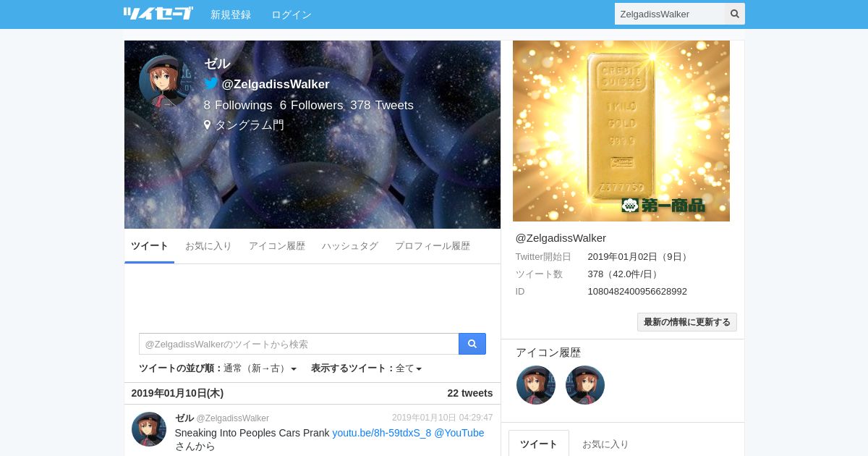Screen dimensions: 868x456
Task: Click the 6 Followers count in the banner
Action: tap(312, 106)
